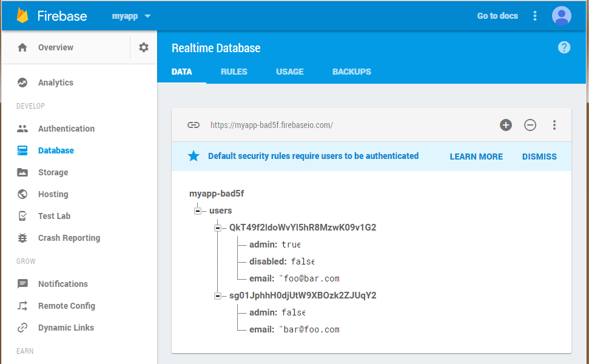Click the security rules banner message text
589x364 pixels.
point(313,157)
